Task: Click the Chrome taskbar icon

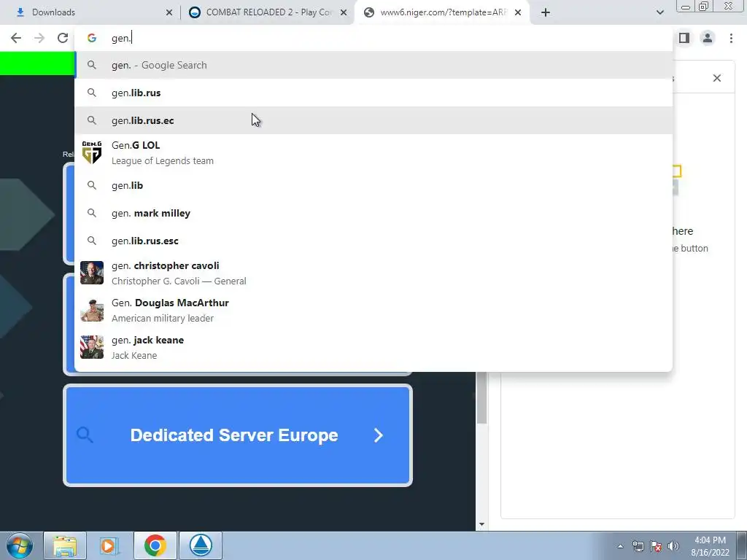Action: click(x=155, y=545)
